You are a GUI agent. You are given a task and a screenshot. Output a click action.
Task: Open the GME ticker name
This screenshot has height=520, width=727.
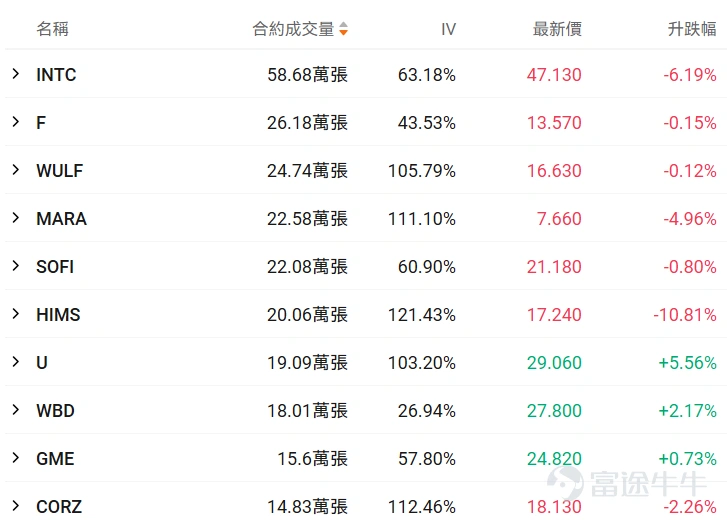(x=55, y=459)
